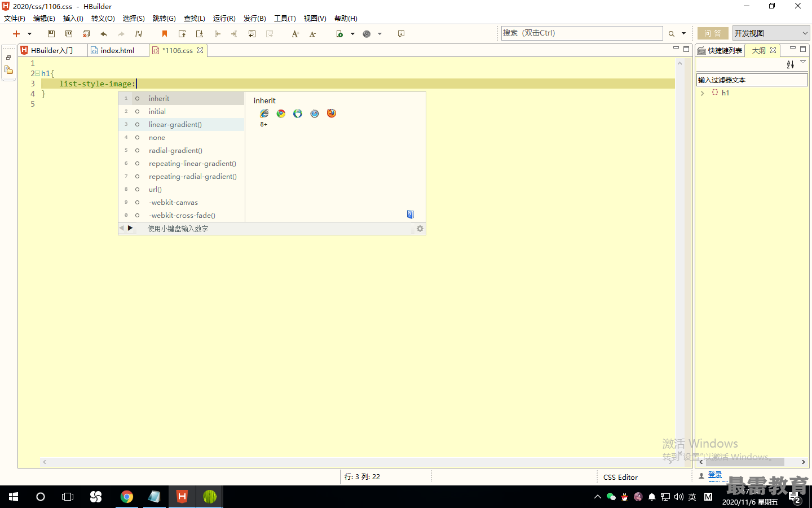Open the search options dropdown arrow
Image resolution: width=812 pixels, height=508 pixels.
click(684, 34)
